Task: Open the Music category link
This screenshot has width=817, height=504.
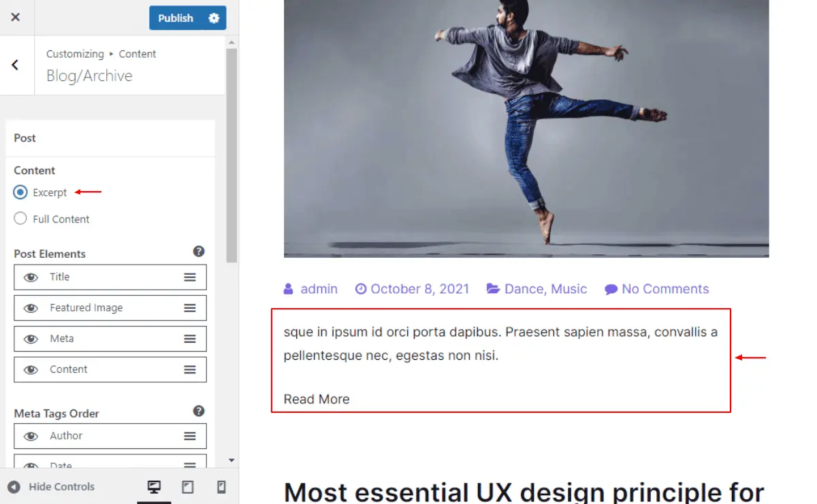Action: pyautogui.click(x=569, y=289)
